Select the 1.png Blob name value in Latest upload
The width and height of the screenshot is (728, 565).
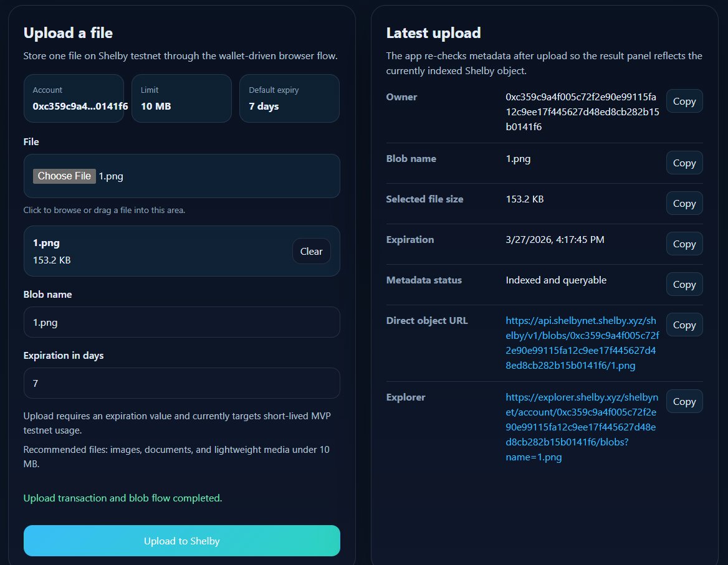[x=518, y=159]
